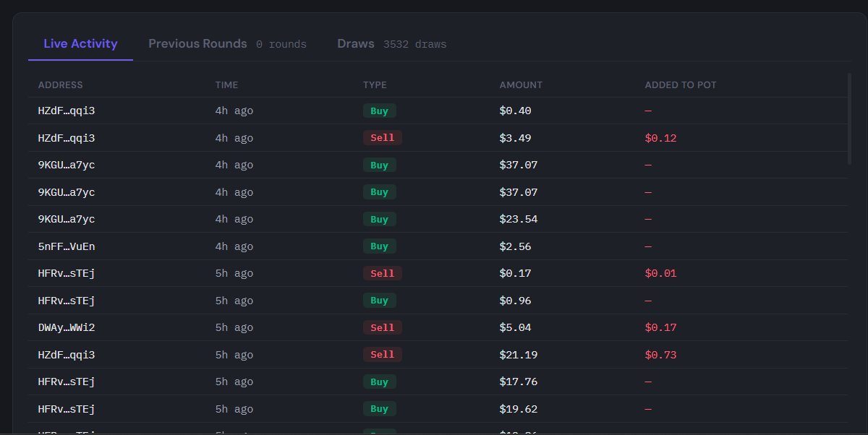Select address HZdF…qqi3 in the $21.19 row
This screenshot has width=868, height=435.
coord(67,355)
